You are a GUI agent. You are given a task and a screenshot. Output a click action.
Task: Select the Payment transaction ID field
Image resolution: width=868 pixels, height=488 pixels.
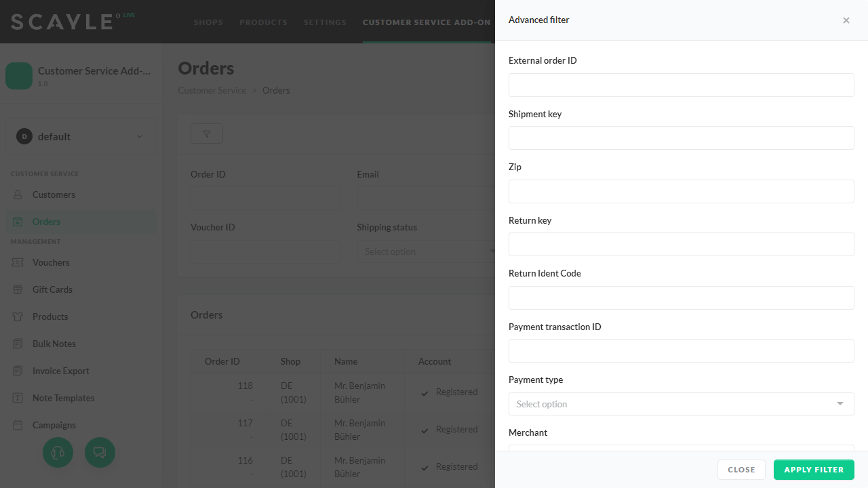pyautogui.click(x=681, y=350)
